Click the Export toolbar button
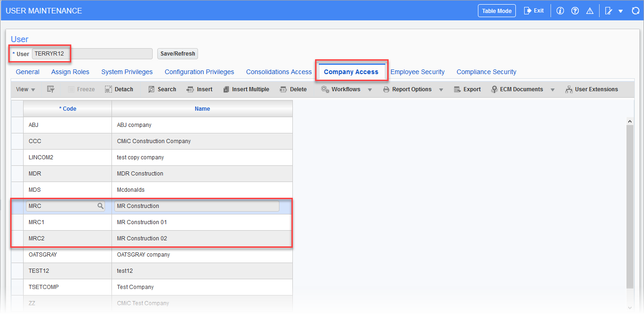 (467, 89)
